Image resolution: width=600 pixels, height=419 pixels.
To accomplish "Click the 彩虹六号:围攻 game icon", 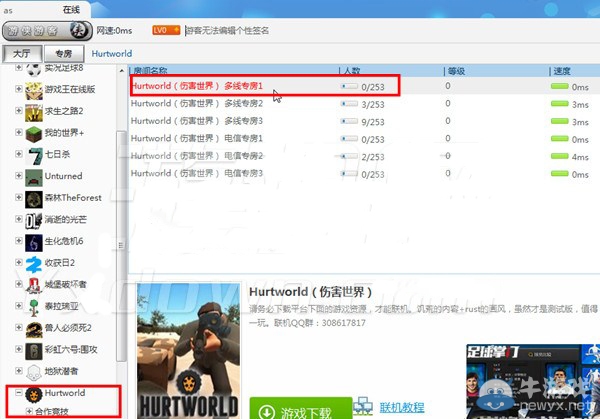I will tap(34, 351).
